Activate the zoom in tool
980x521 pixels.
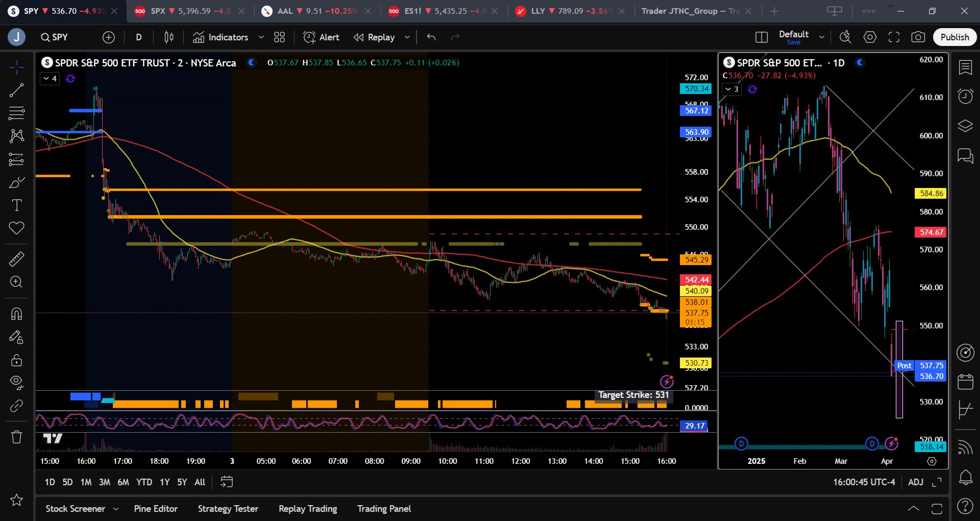coord(16,282)
